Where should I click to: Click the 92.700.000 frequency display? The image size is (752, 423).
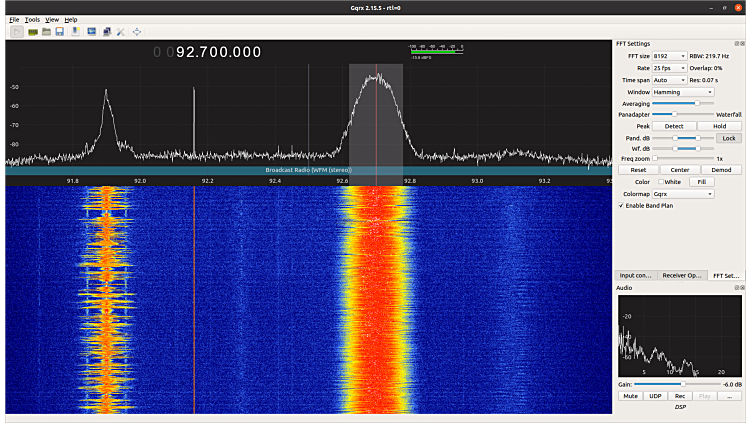[218, 50]
